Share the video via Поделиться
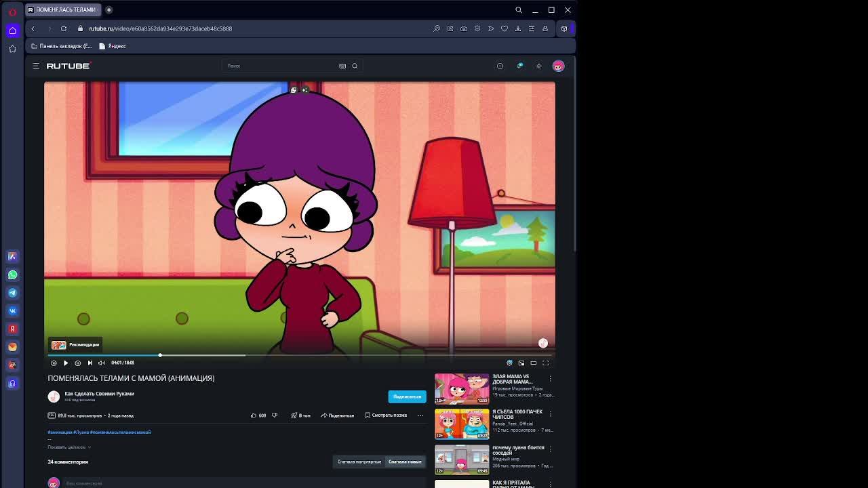This screenshot has width=868, height=488. tap(338, 415)
